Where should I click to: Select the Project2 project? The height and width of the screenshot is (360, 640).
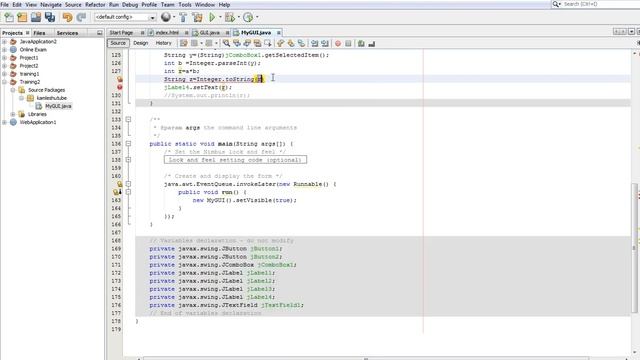[x=29, y=66]
